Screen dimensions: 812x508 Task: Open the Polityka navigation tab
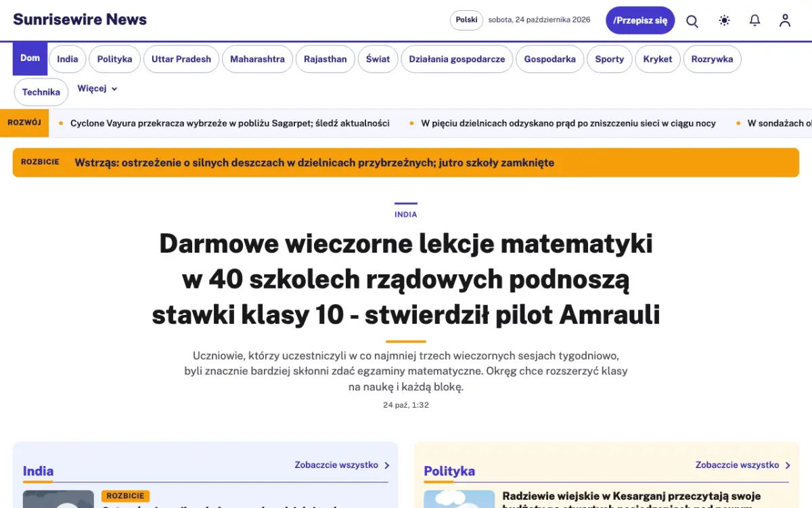pyautogui.click(x=114, y=59)
